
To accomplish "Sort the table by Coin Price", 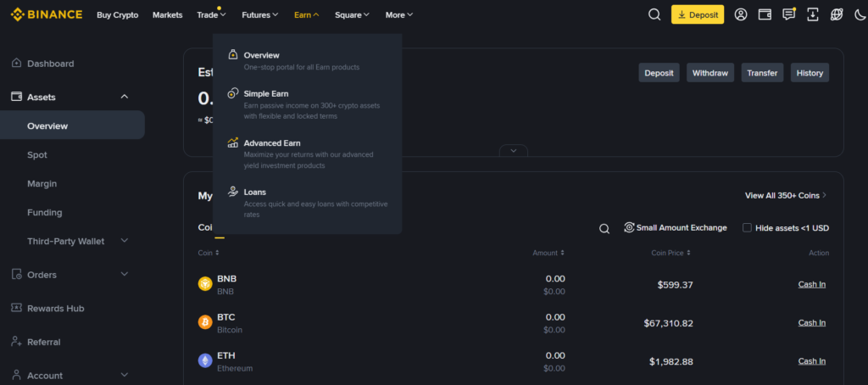I will [x=670, y=253].
